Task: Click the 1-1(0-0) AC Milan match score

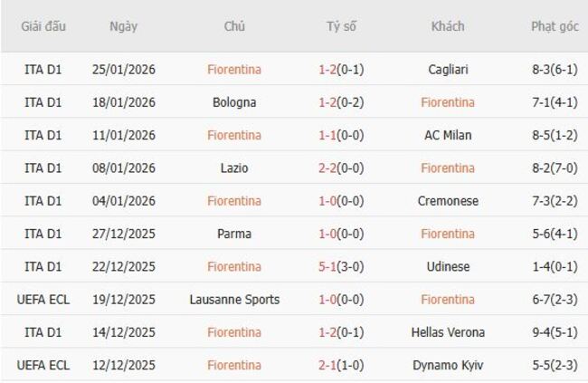Action: (x=341, y=135)
